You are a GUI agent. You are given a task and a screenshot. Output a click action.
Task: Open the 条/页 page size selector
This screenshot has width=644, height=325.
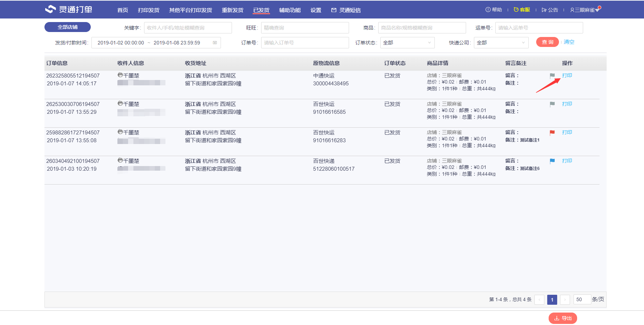click(x=582, y=299)
